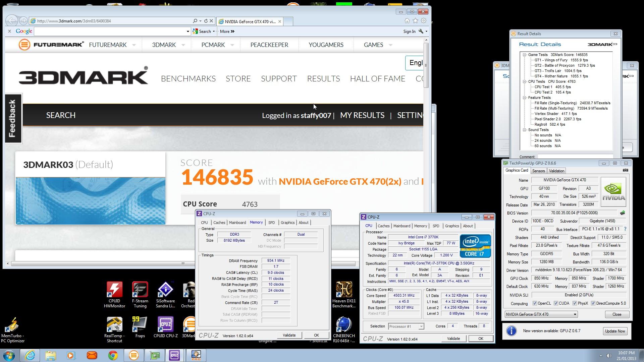Open the browser Home icon

click(x=407, y=21)
